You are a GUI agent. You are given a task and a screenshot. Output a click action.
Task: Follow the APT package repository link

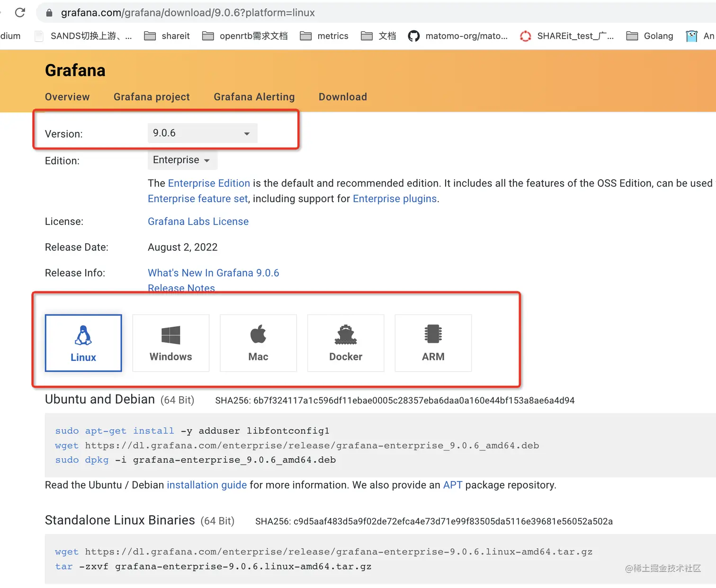[x=453, y=485]
